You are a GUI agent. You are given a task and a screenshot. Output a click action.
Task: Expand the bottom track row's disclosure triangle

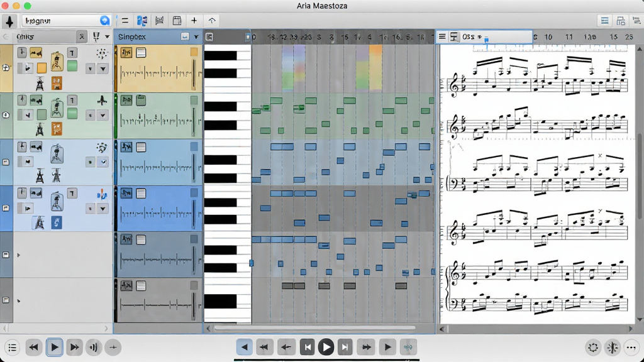(18, 301)
